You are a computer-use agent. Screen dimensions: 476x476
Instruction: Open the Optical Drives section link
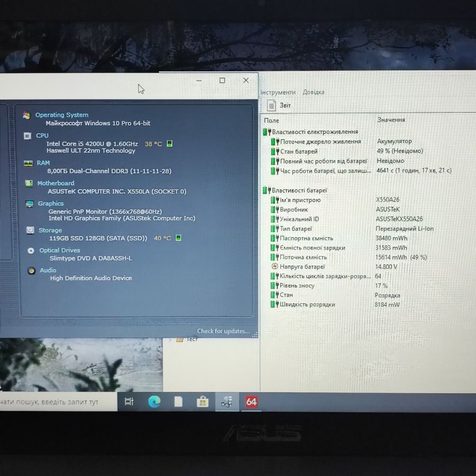pos(60,251)
